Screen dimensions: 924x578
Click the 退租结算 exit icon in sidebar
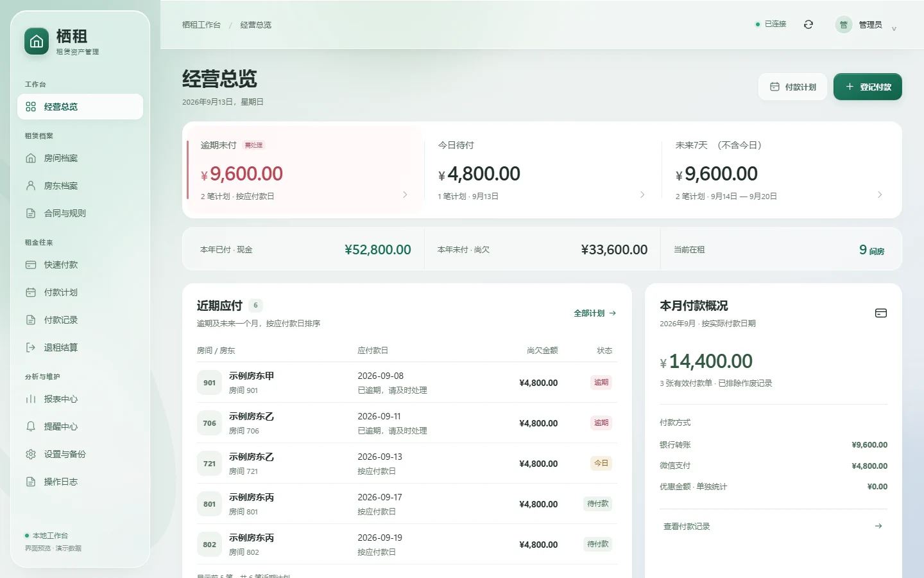(x=31, y=347)
